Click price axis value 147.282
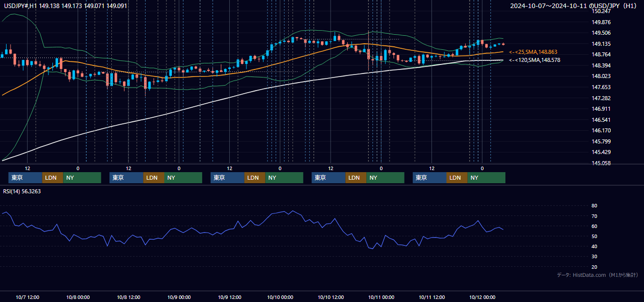This screenshot has height=302, width=644. [x=601, y=98]
